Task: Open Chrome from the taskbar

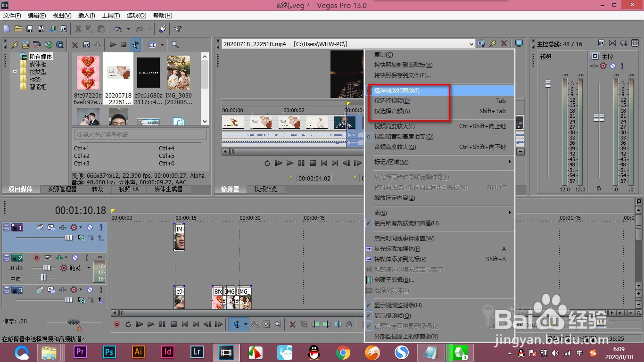Action: tap(343, 352)
